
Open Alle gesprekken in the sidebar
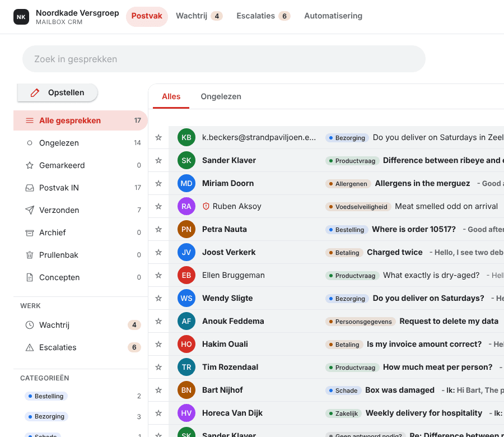click(x=80, y=120)
